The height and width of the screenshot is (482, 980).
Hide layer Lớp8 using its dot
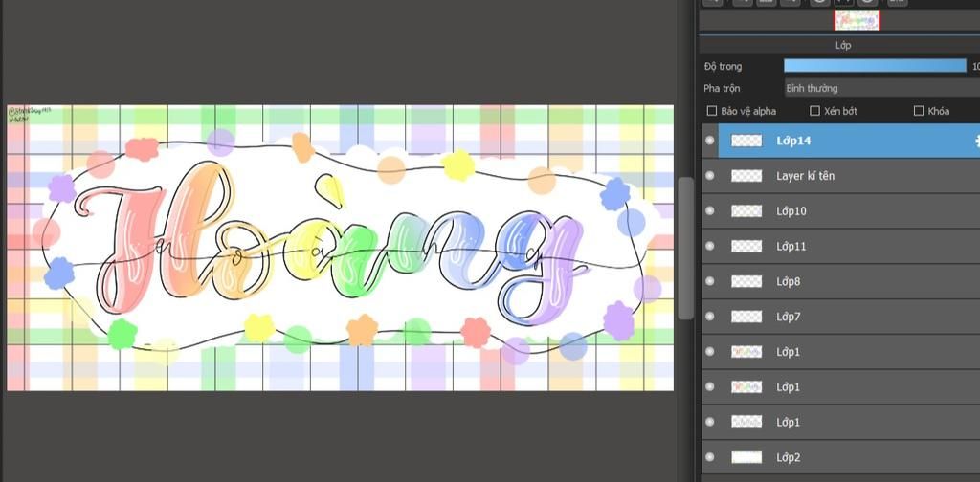click(709, 281)
